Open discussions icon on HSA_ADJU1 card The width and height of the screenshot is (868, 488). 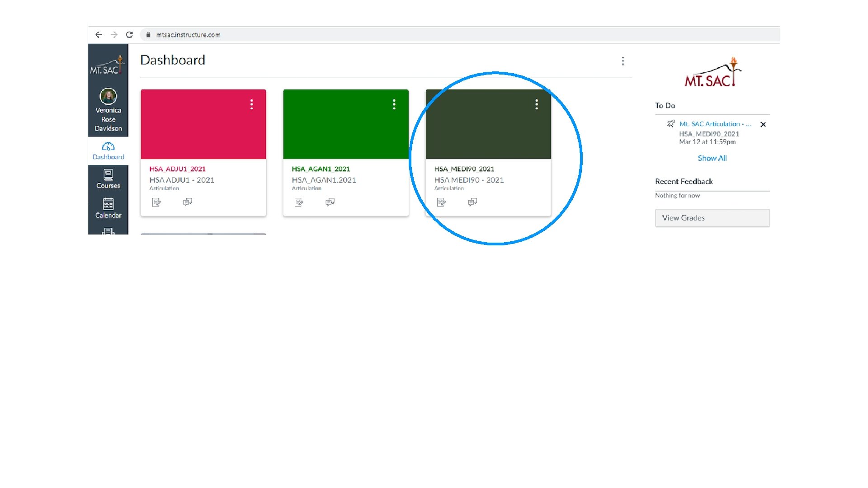point(187,202)
